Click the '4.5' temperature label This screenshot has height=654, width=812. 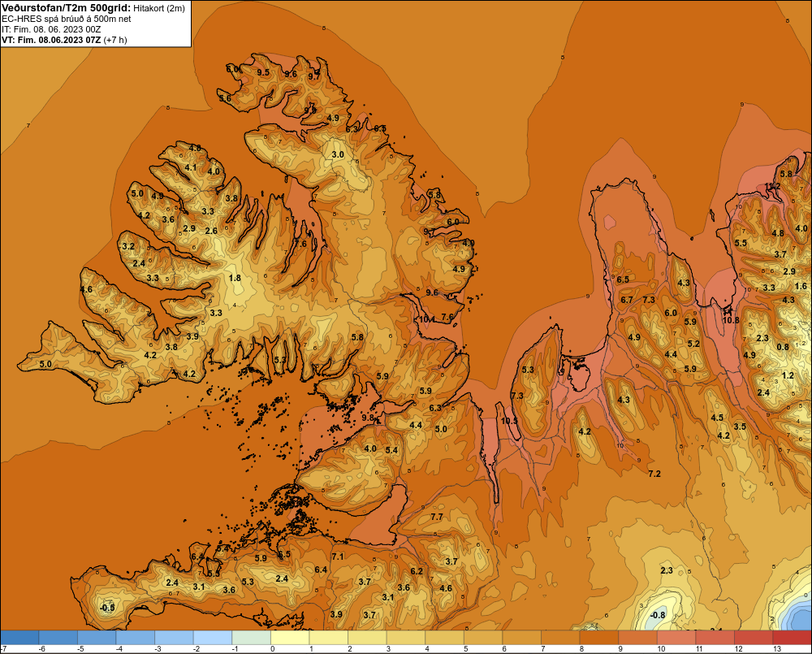point(717,418)
